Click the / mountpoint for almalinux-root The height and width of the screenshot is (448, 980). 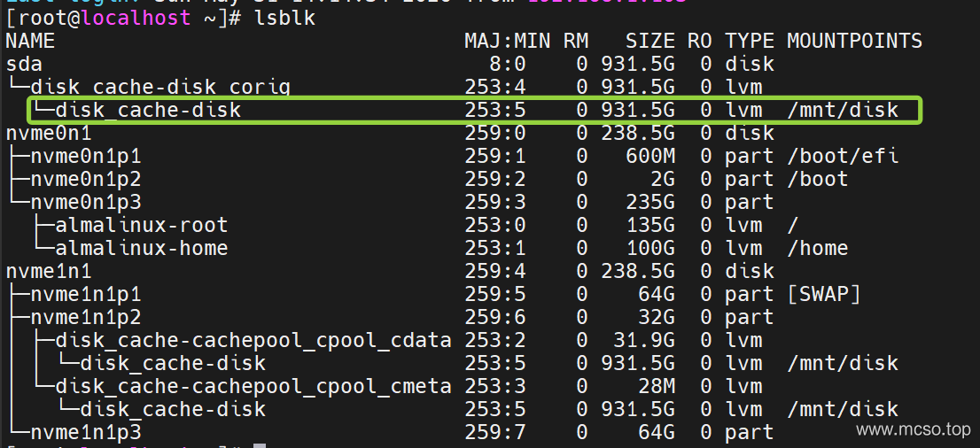click(793, 225)
